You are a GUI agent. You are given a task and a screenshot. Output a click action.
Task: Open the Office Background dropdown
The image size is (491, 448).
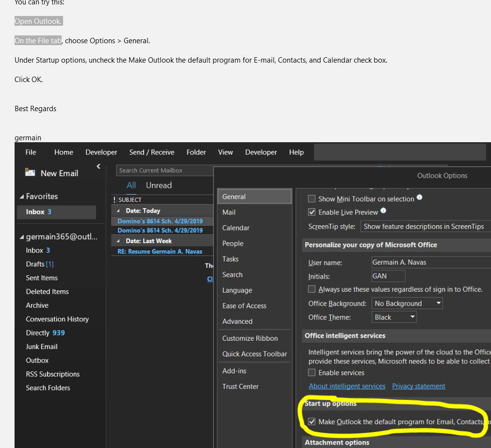[407, 303]
